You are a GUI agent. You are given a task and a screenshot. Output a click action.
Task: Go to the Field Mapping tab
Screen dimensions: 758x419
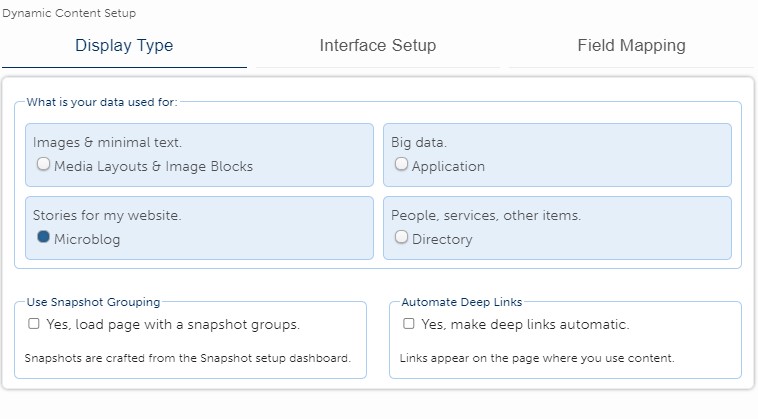631,46
